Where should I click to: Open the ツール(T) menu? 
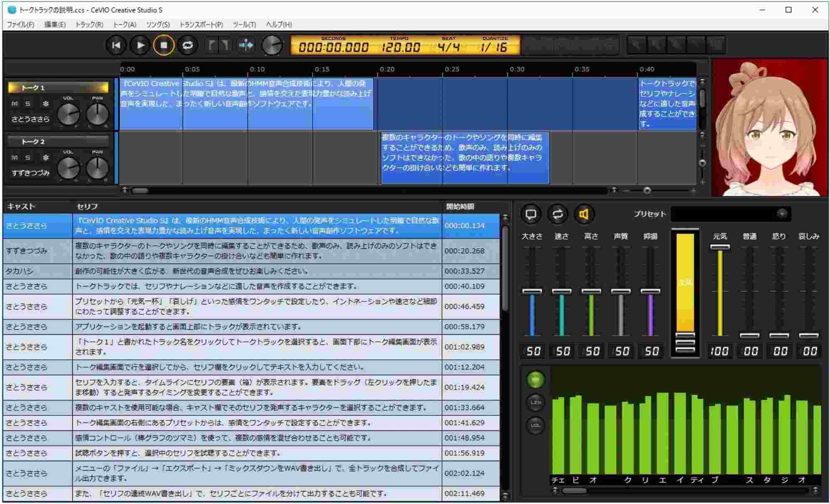click(245, 25)
